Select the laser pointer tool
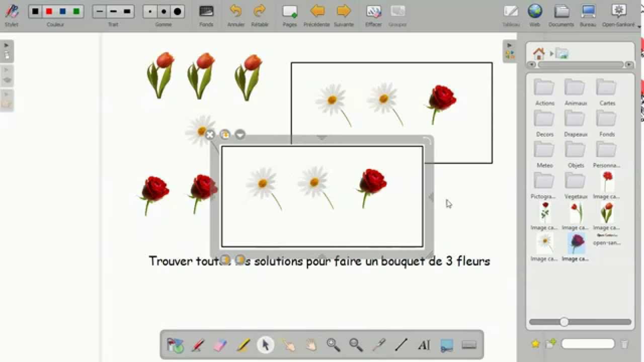Screen dimensions: 644x362 pos(379,345)
